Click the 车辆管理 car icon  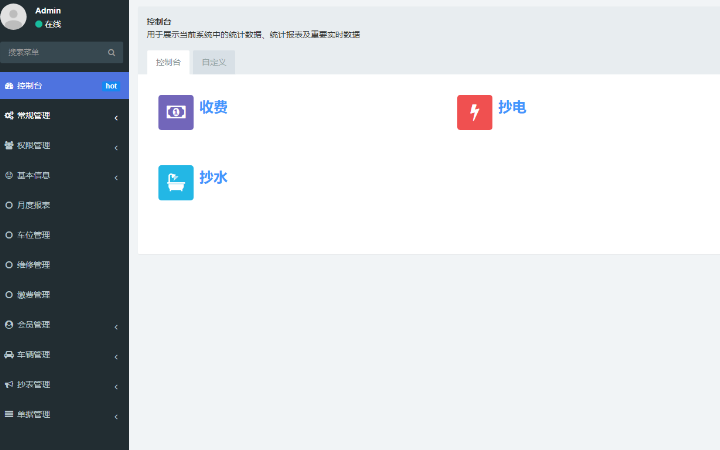pyautogui.click(x=9, y=355)
